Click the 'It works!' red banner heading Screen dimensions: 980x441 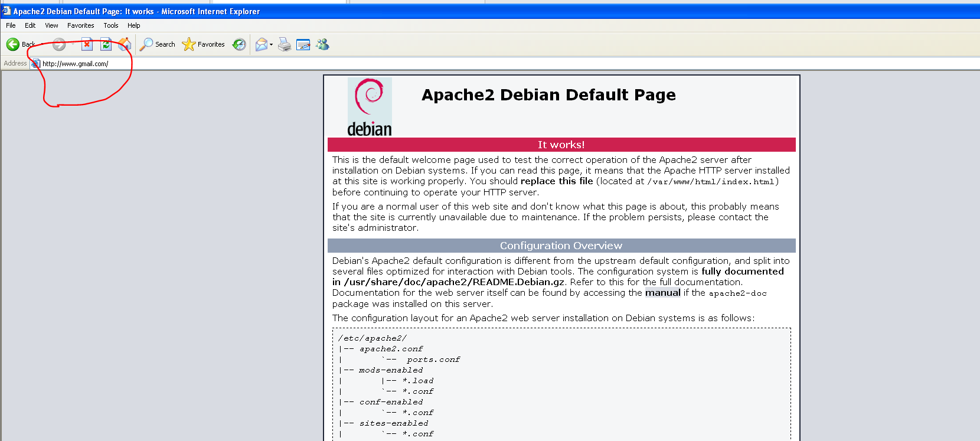[561, 145]
